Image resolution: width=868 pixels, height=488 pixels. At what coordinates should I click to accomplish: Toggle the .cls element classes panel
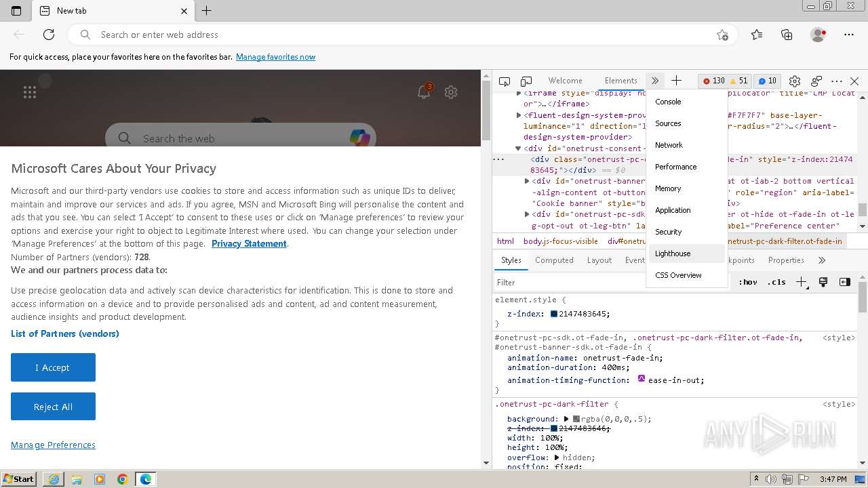click(x=776, y=283)
